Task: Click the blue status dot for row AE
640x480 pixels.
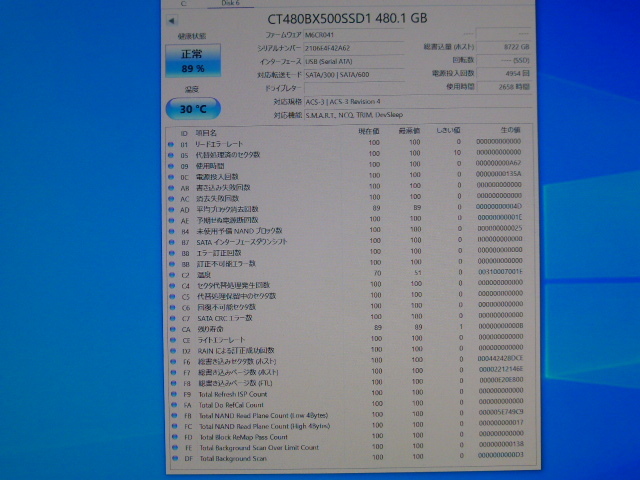Action: pos(172,221)
